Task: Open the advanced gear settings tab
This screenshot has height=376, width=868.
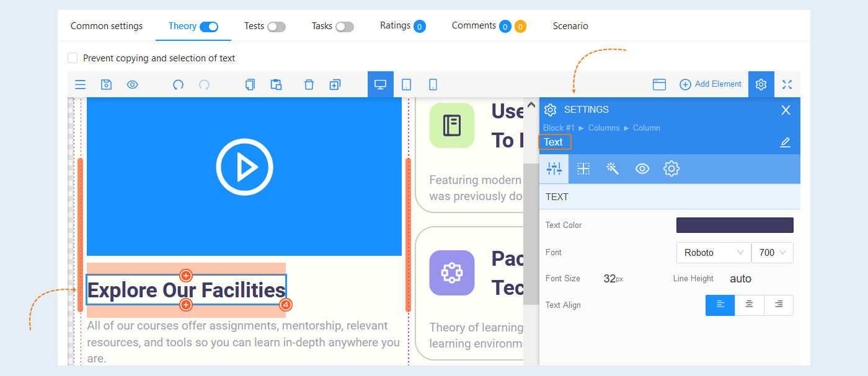Action: (671, 168)
